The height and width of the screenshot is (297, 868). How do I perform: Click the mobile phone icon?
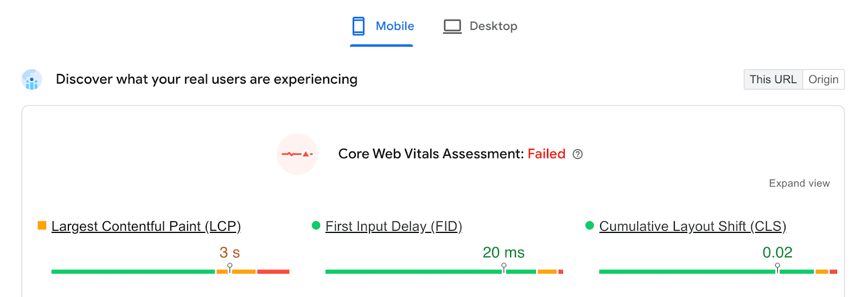coord(358,26)
